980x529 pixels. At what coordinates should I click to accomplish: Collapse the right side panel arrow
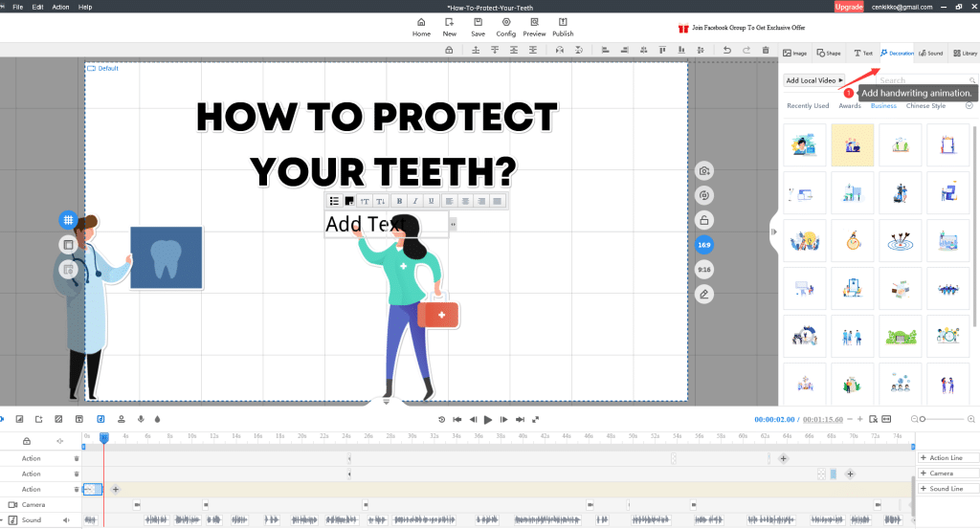point(773,231)
